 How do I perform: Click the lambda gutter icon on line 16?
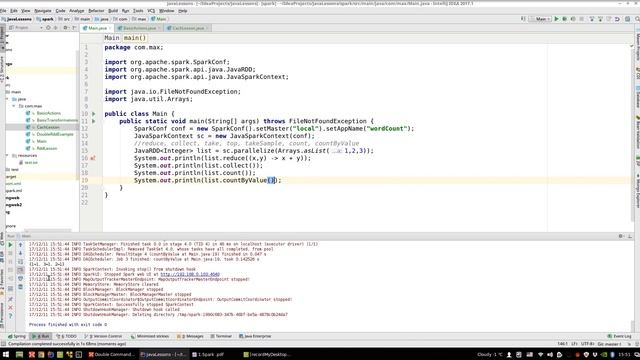point(93,158)
